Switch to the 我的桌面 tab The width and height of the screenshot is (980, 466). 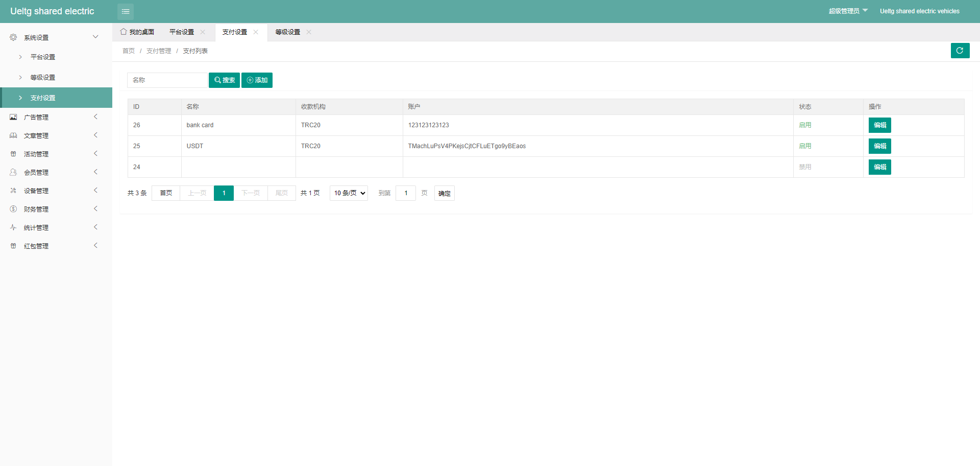(x=137, y=32)
